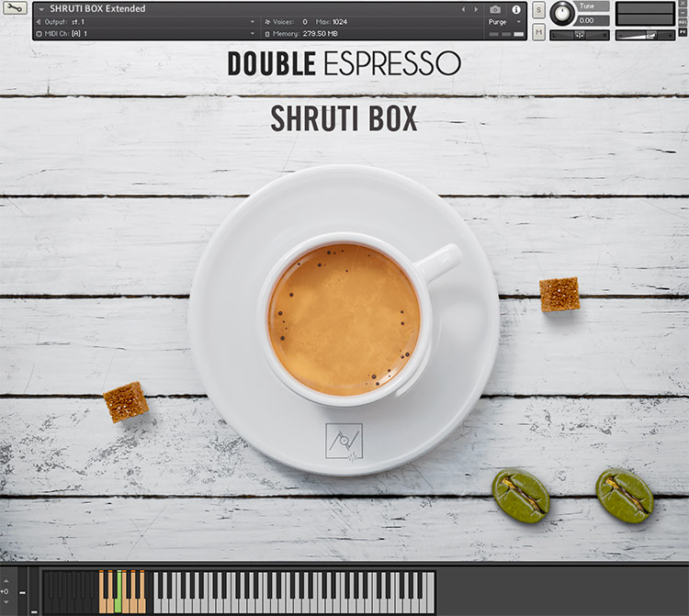Viewport: 689px width, 616px height.
Task: Click the right green coffee bean
Action: (x=625, y=495)
